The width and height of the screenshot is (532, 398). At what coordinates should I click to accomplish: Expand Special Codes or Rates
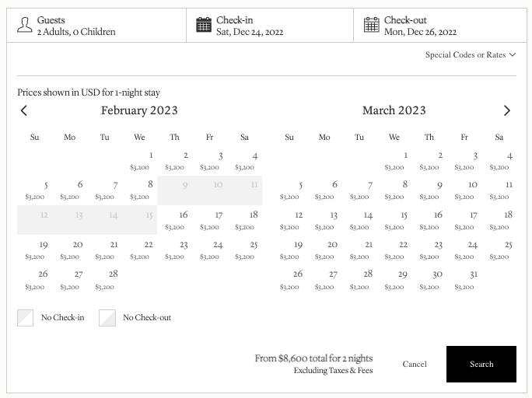coord(471,55)
